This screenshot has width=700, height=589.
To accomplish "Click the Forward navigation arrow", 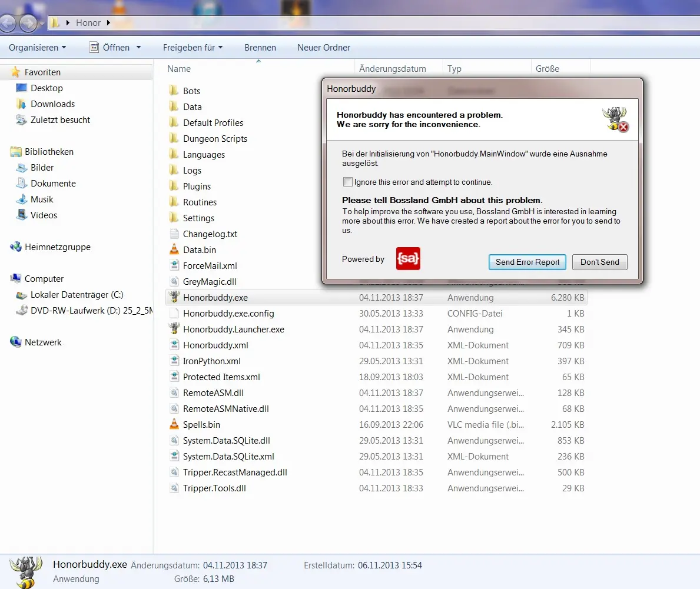I will point(28,23).
